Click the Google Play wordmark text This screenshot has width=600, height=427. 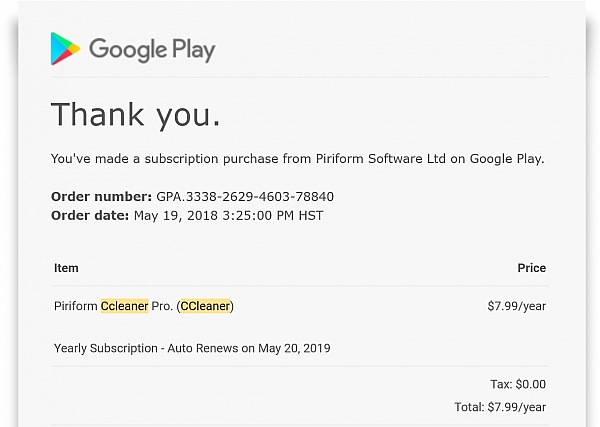tap(152, 50)
